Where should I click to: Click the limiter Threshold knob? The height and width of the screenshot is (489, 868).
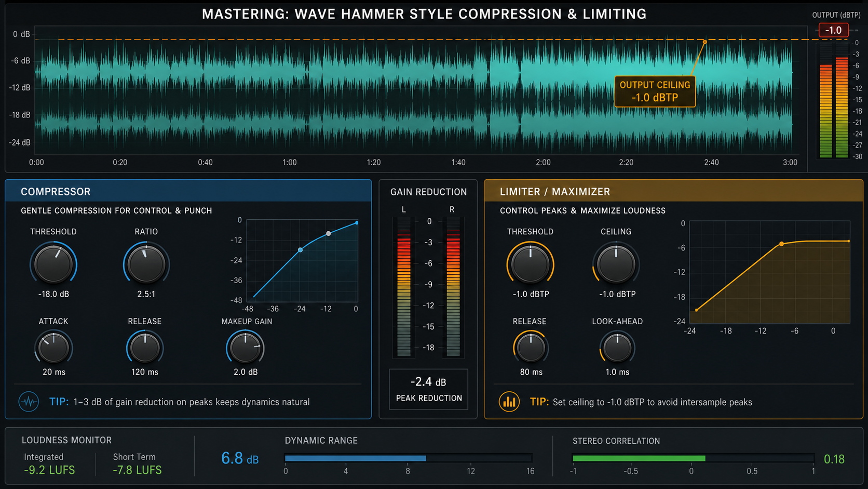531,264
